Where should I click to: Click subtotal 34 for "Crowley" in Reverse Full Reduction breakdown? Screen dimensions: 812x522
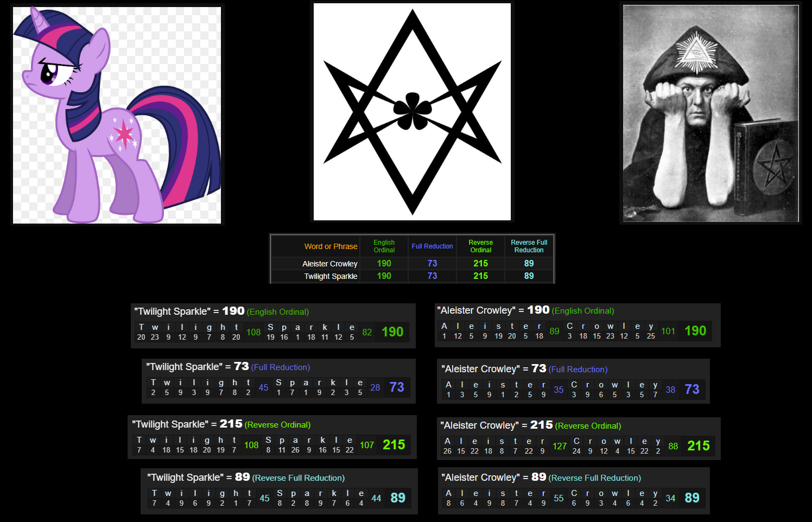point(670,498)
